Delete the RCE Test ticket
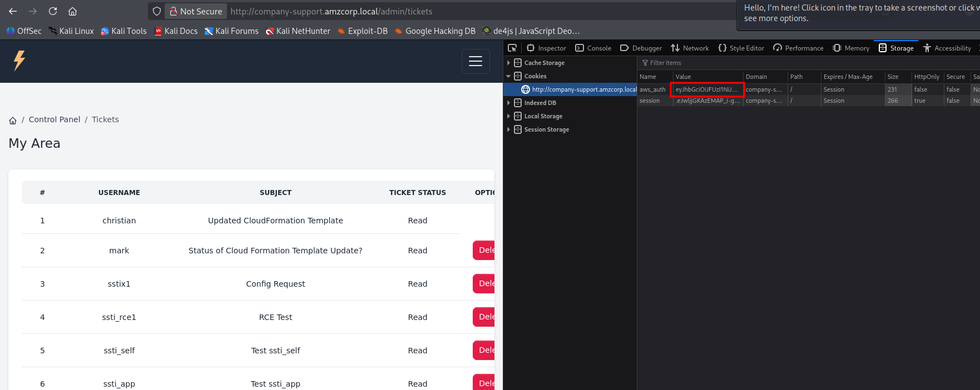 point(484,317)
